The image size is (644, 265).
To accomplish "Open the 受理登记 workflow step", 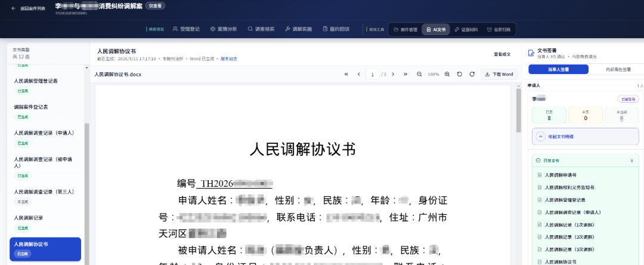I will coord(186,29).
